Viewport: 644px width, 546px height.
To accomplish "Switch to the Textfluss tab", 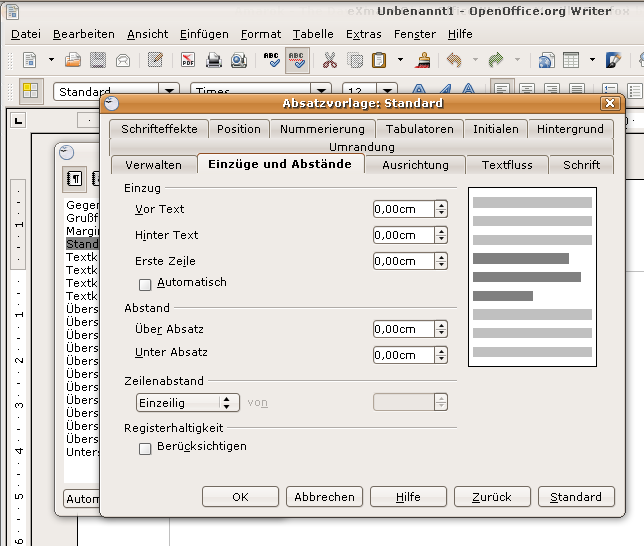I will pos(507,165).
